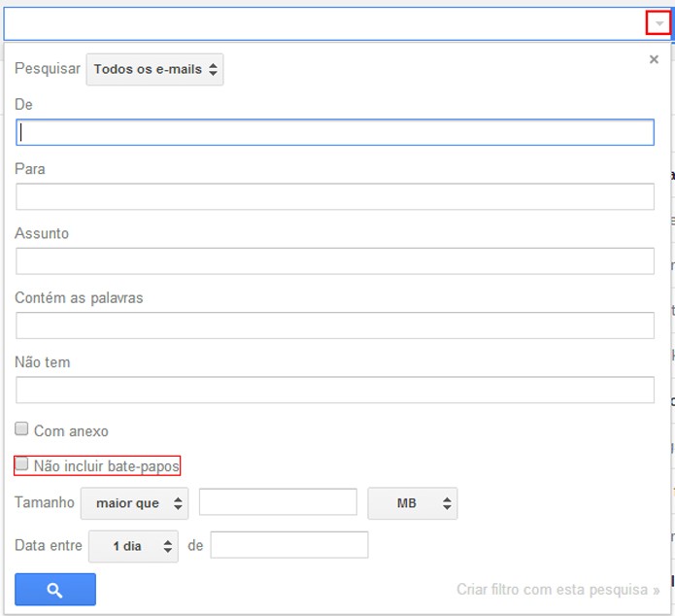Open the Todos os e-mails dropdown

[154, 69]
